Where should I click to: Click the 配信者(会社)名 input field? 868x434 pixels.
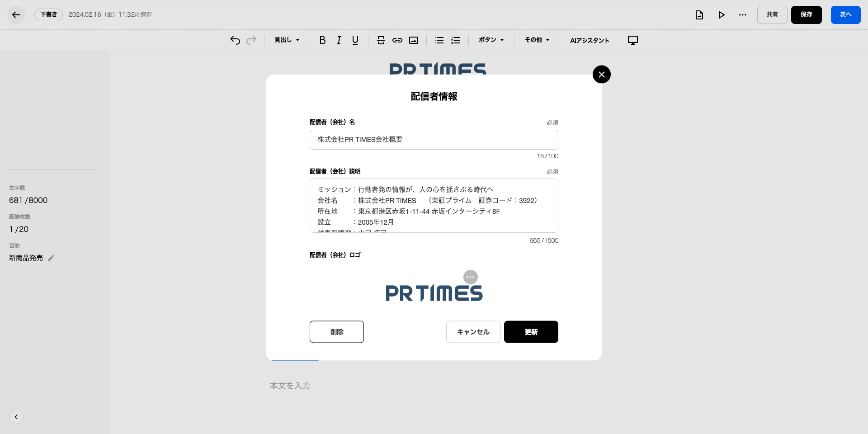coord(434,140)
